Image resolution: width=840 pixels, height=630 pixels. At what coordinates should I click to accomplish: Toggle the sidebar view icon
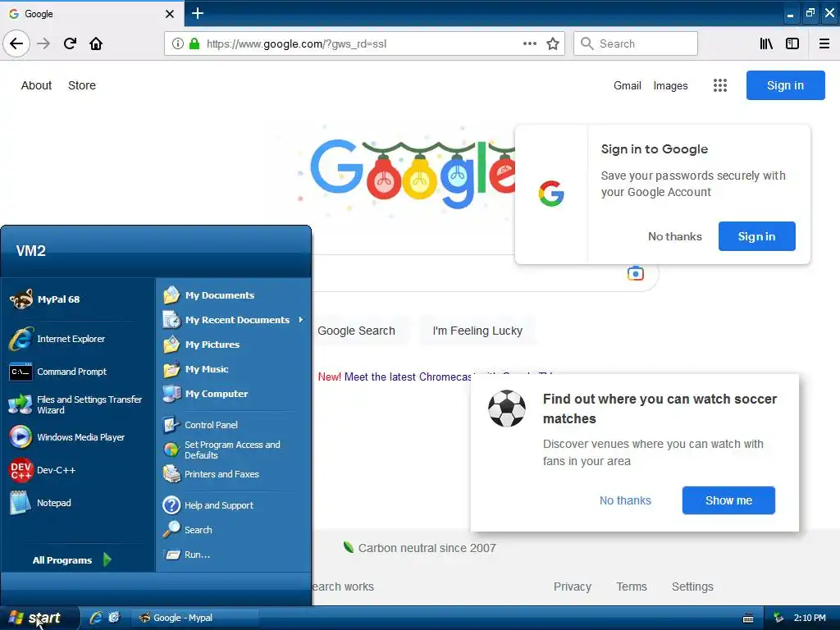tap(792, 43)
